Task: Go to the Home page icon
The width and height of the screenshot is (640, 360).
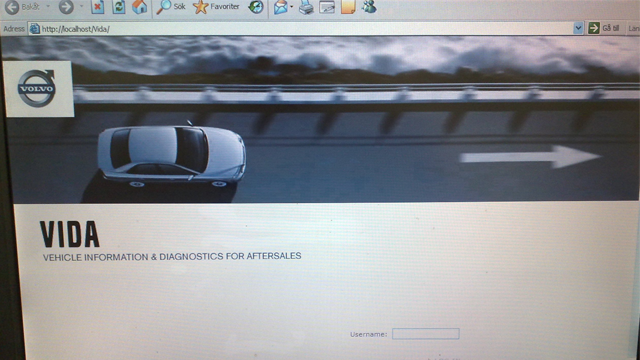Action: pos(139,7)
